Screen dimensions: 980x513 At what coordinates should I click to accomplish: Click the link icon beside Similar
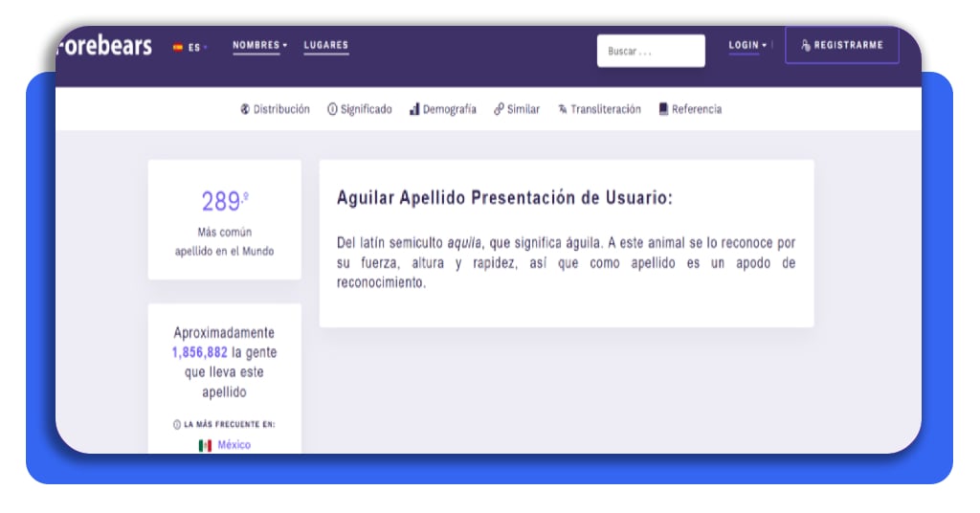(x=499, y=109)
